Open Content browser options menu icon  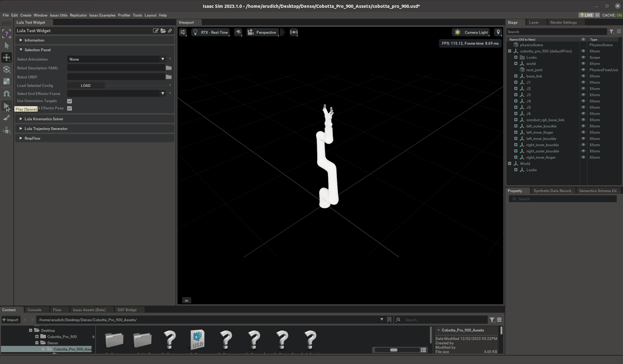point(499,320)
